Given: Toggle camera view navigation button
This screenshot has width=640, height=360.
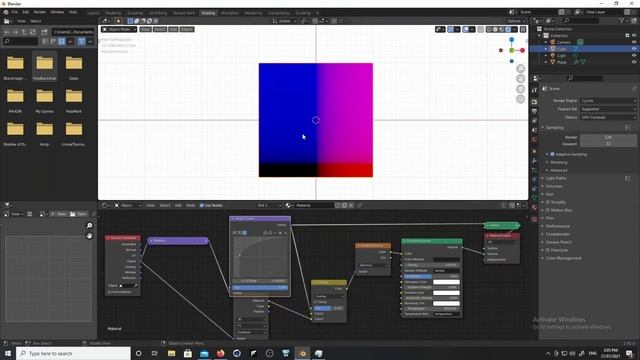Looking at the screenshot, I should [520, 89].
